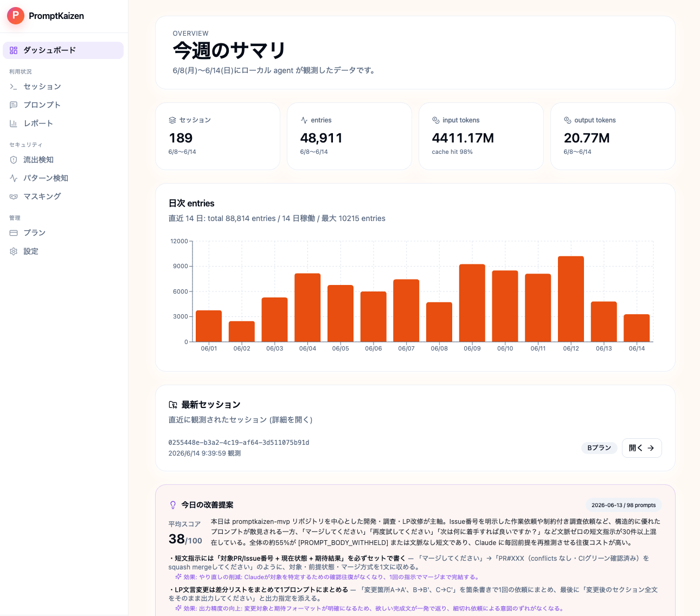Screen dimensions: 700x616
Task: Click the 06/07 x-axis label
Action: pos(406,348)
